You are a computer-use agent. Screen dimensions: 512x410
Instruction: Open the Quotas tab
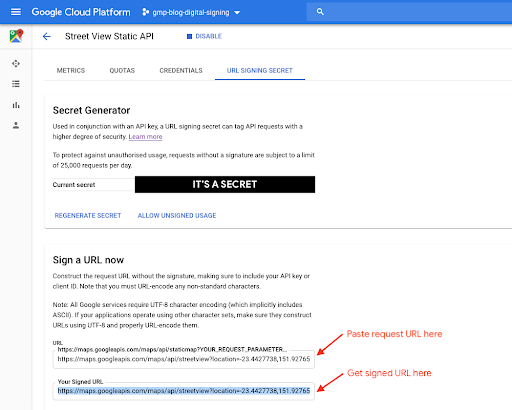coord(122,71)
